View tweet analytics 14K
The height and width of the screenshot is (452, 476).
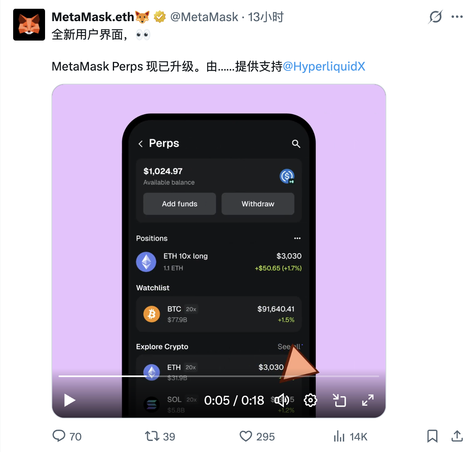coord(350,436)
